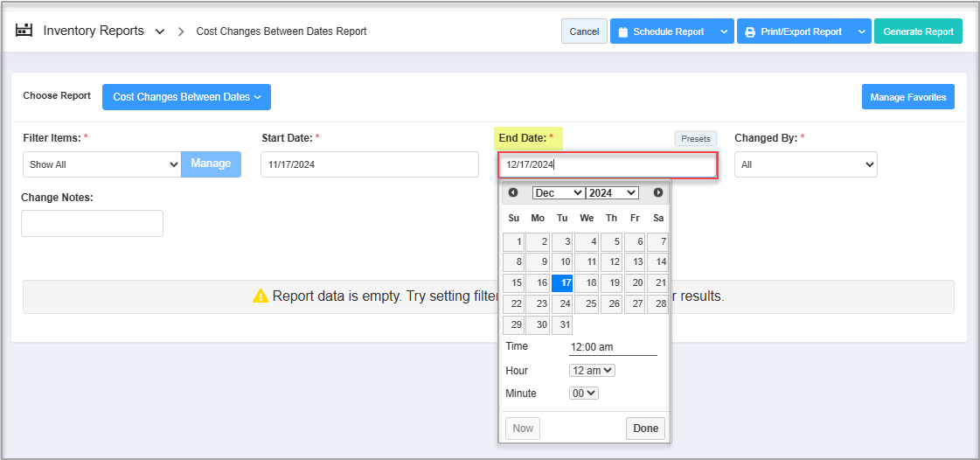
Task: Open the Presets button near End Date
Action: pyautogui.click(x=695, y=138)
